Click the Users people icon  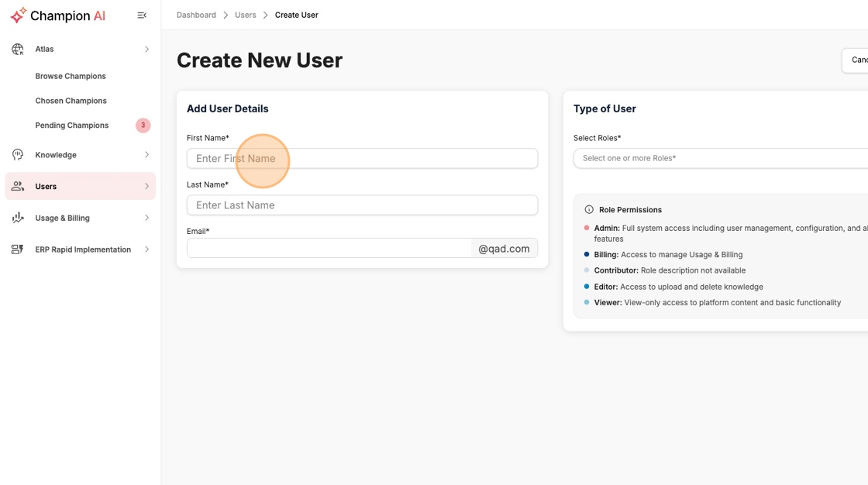(18, 187)
